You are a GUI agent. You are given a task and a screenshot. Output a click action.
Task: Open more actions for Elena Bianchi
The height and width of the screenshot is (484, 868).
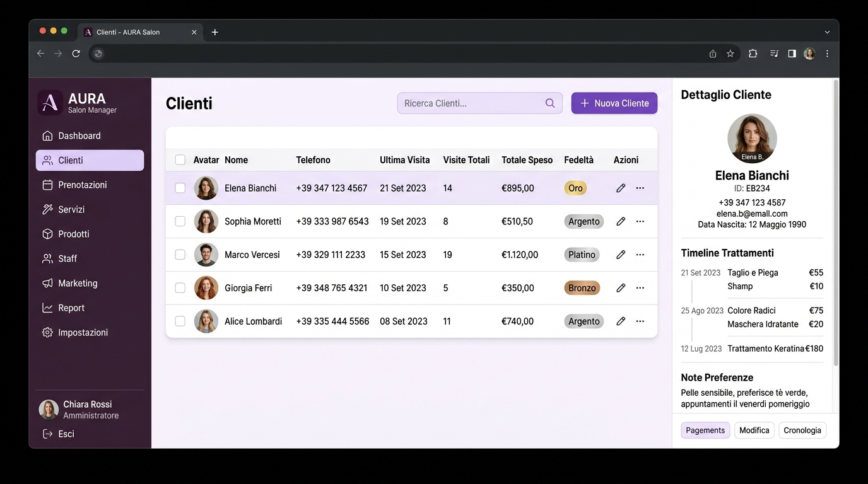(x=640, y=188)
